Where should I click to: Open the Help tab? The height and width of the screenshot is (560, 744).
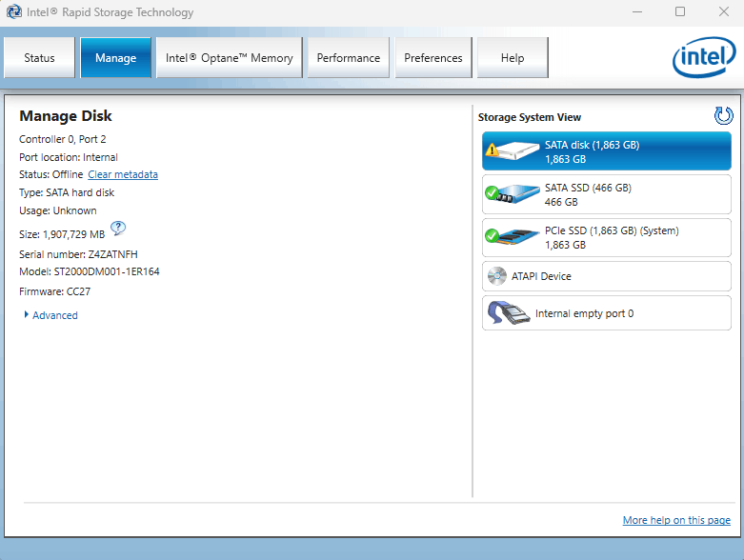pyautogui.click(x=513, y=58)
